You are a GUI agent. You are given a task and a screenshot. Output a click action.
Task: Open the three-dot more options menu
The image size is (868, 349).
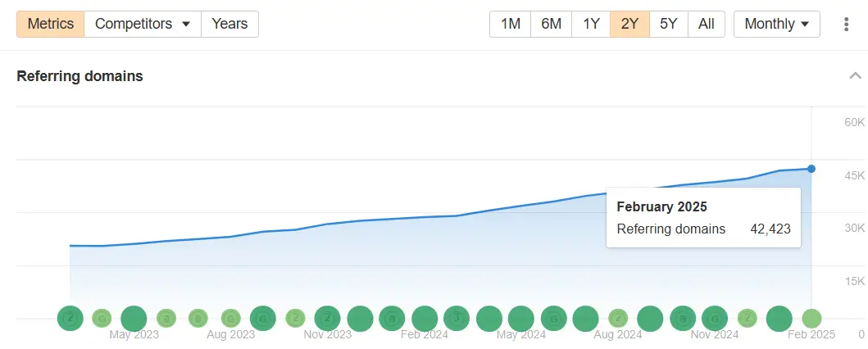pos(846,25)
